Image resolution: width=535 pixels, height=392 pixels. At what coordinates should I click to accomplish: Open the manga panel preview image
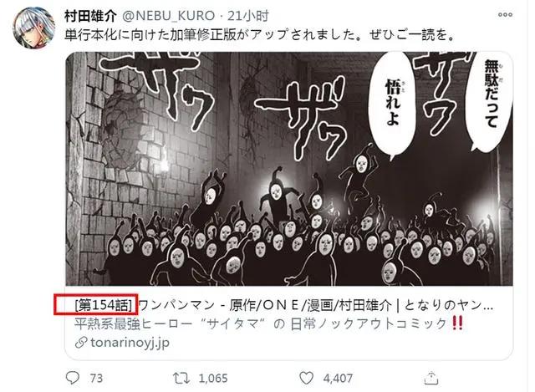[x=289, y=169]
